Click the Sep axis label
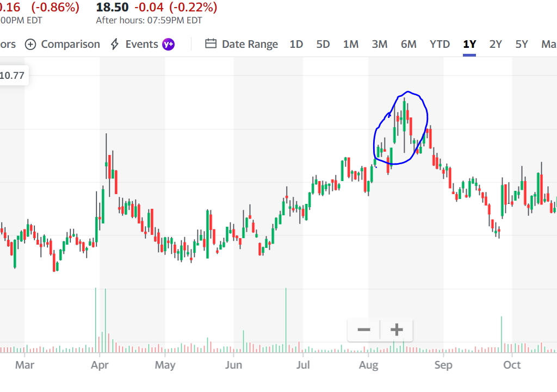 pyautogui.click(x=443, y=365)
